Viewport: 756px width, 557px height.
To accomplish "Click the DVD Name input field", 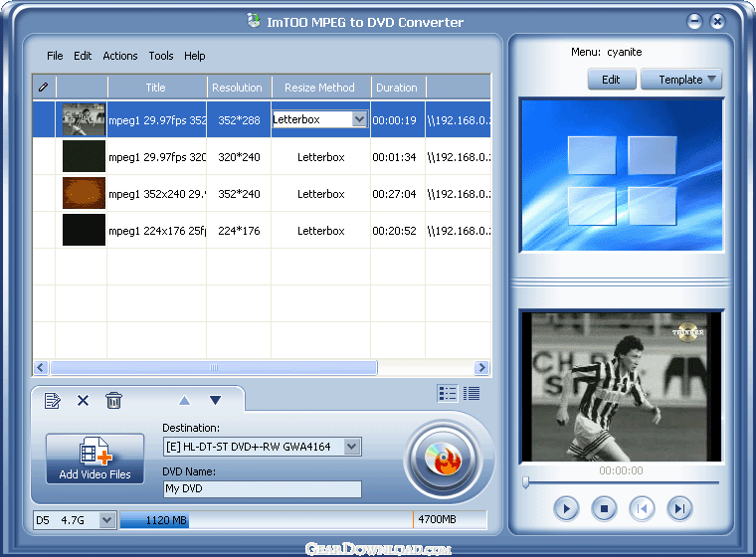I will pyautogui.click(x=263, y=488).
